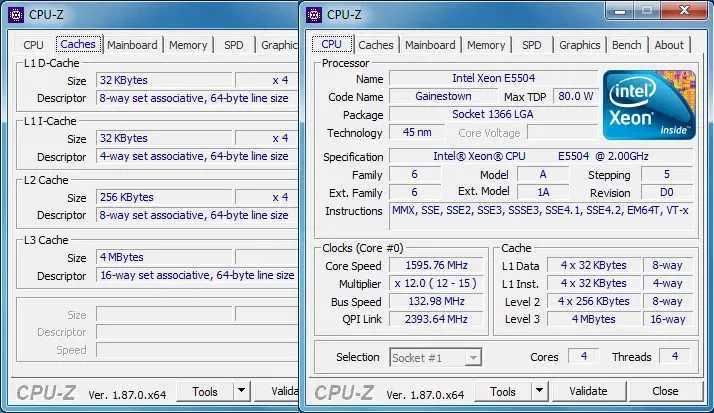The height and width of the screenshot is (413, 714).
Task: Click the Level 3 '16-way' value
Action: pos(668,319)
